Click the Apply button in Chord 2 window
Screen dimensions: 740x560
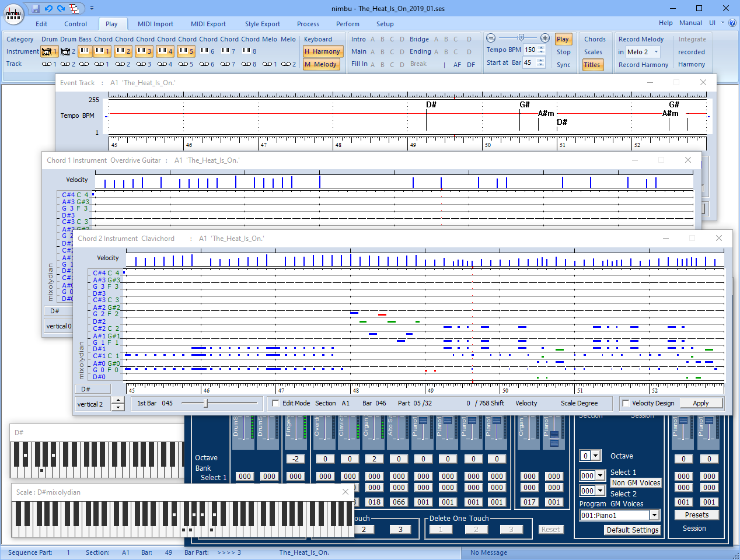coord(701,403)
